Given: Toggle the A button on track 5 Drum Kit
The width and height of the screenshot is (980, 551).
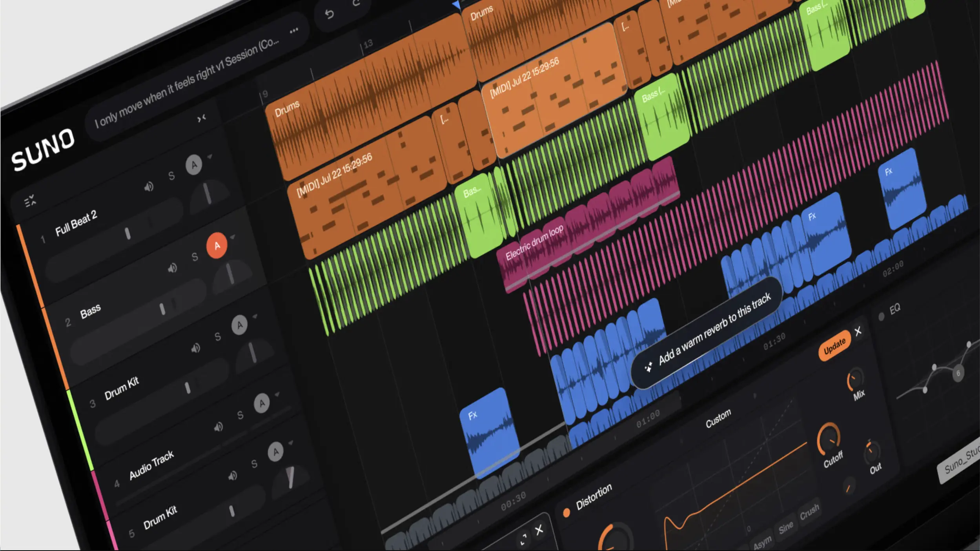Looking at the screenshot, I should 275,452.
